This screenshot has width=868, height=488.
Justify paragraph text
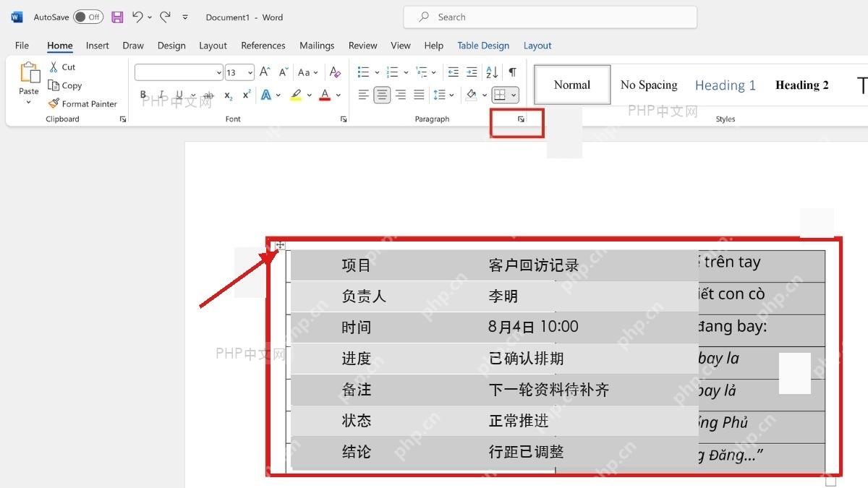point(418,95)
